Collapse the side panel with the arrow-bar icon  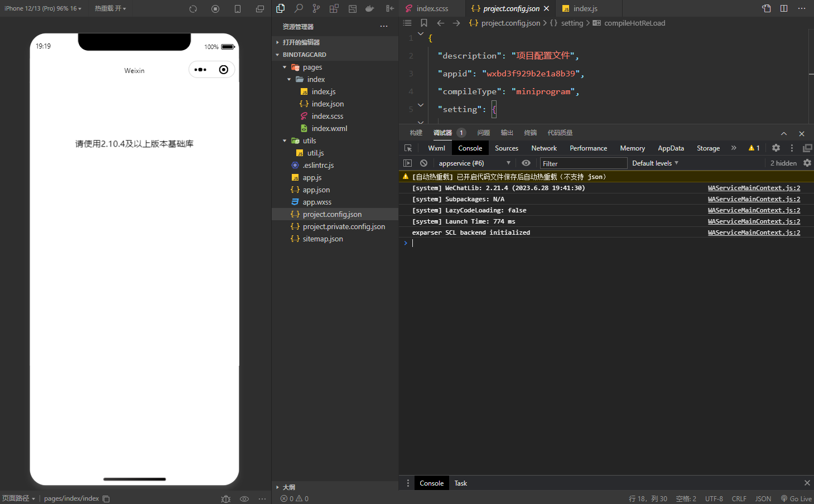390,8
